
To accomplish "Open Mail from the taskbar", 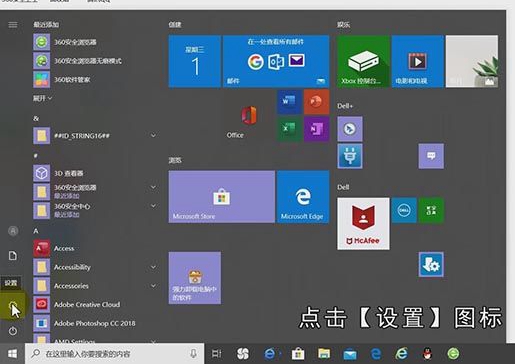I will pyautogui.click(x=350, y=354).
